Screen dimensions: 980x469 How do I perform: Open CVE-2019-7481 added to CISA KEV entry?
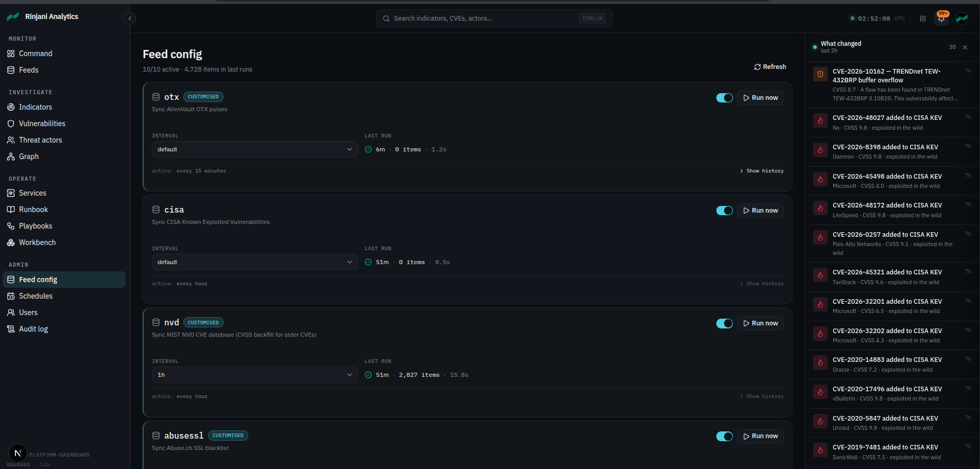click(x=892, y=452)
